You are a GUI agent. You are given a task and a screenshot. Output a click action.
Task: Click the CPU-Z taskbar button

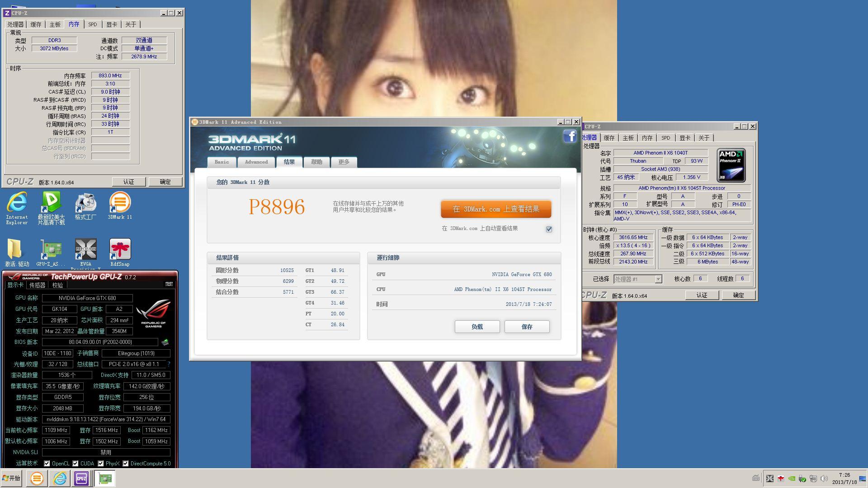pyautogui.click(x=81, y=479)
